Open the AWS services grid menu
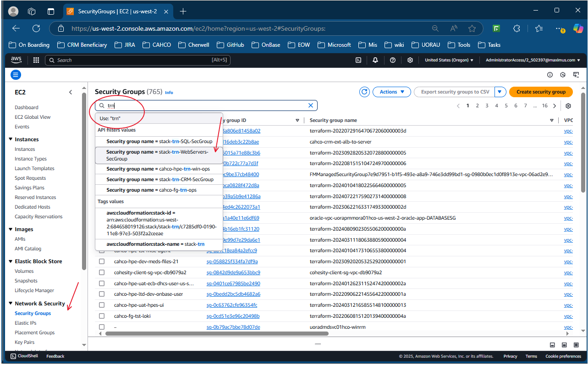Screen dimensions: 588x365 36,60
